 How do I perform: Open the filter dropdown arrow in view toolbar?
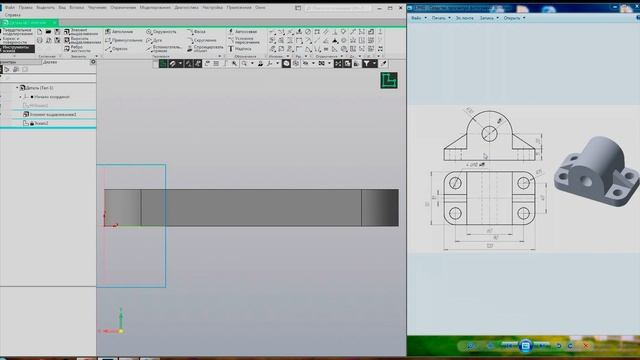(x=374, y=64)
